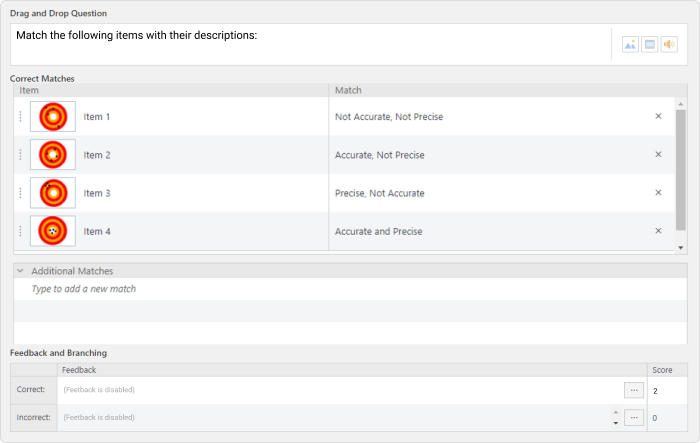Remove the Item 3 match row
700x443 pixels.
coord(658,192)
